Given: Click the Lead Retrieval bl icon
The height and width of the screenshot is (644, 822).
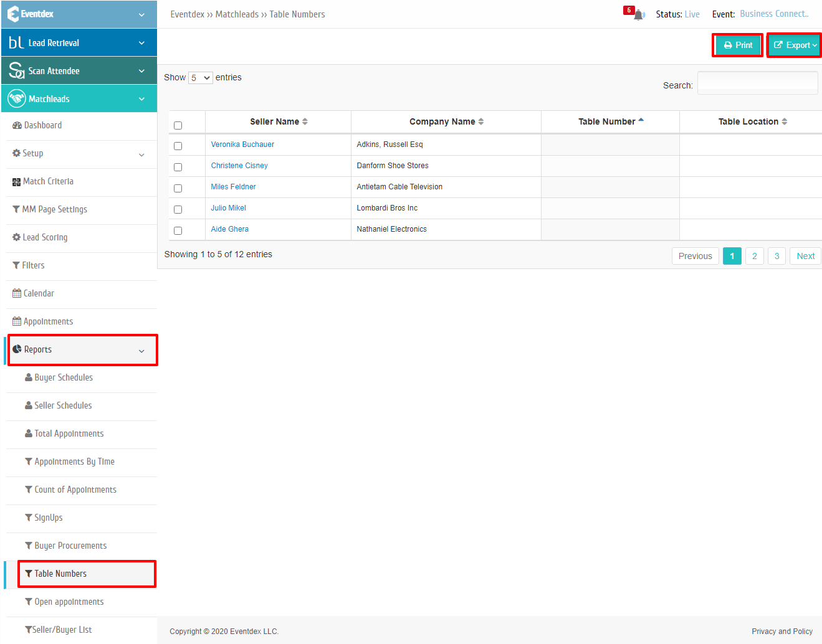Looking at the screenshot, I should (16, 42).
